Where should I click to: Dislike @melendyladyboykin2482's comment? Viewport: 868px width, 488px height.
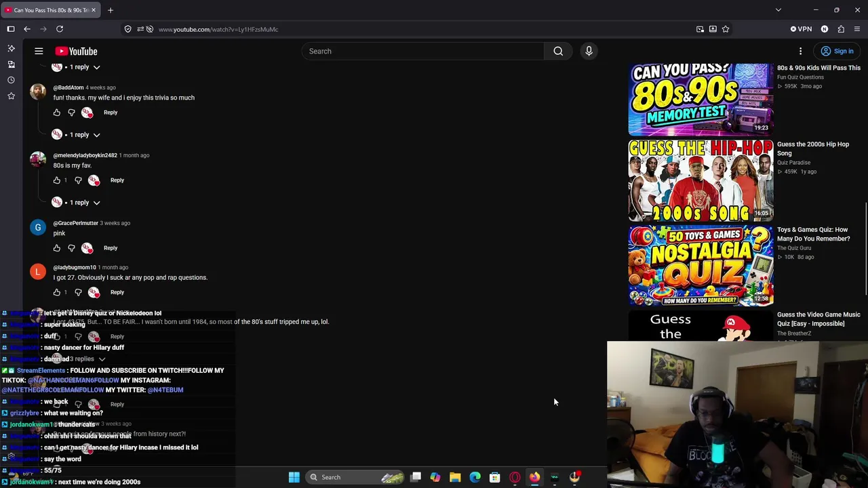coord(78,180)
